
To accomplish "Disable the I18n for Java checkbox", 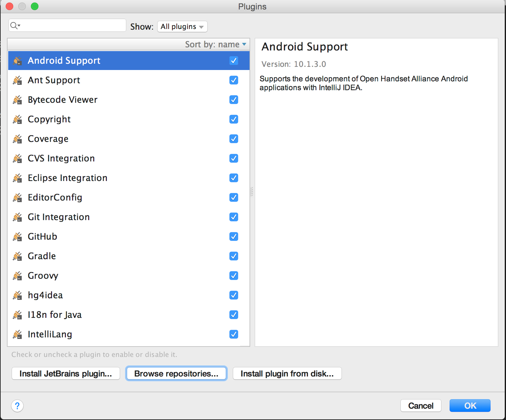I will pyautogui.click(x=234, y=315).
